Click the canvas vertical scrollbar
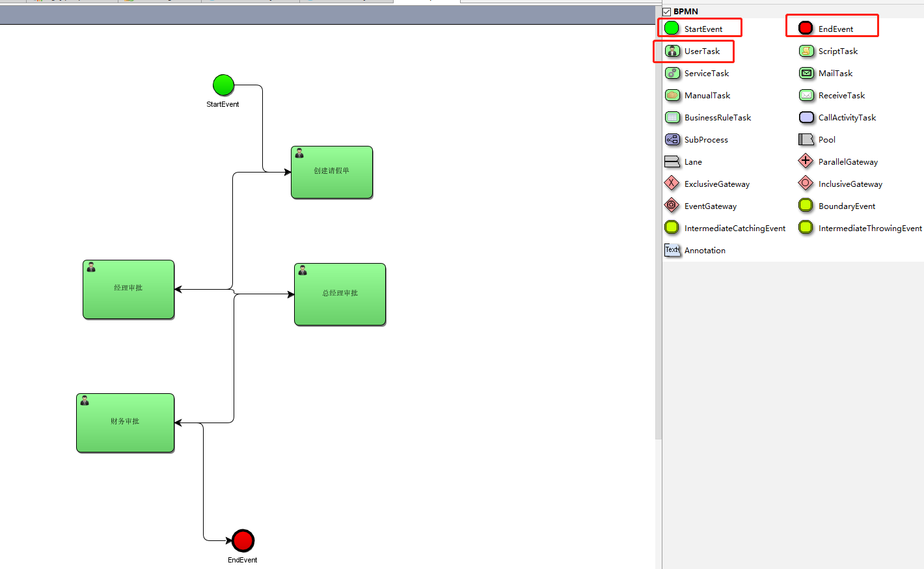 pos(658,231)
